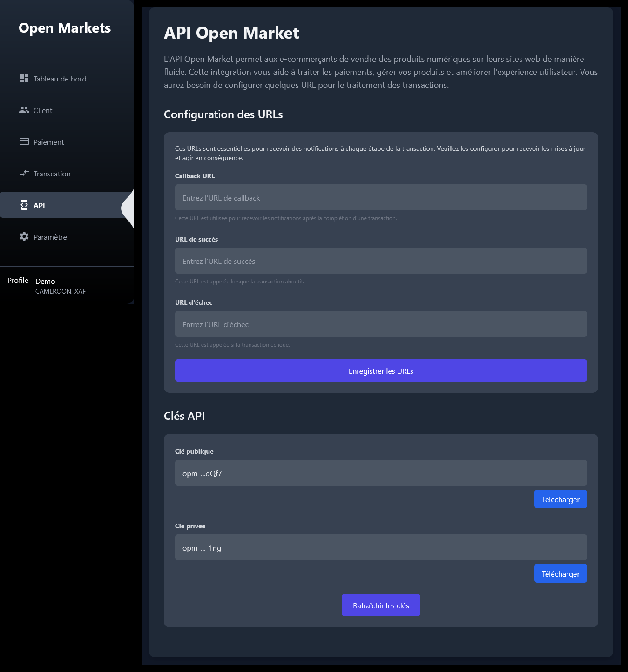Select the Clé privée value field

coord(381,547)
